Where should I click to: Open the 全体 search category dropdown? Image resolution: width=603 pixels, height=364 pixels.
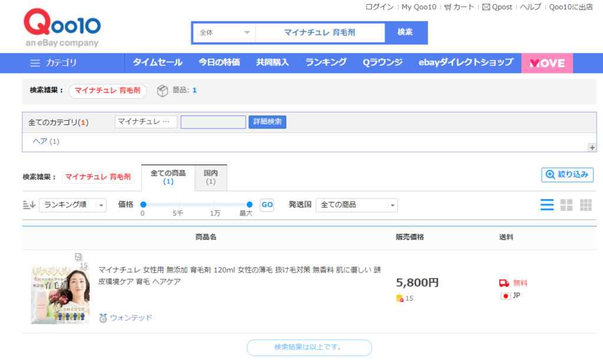coord(224,33)
